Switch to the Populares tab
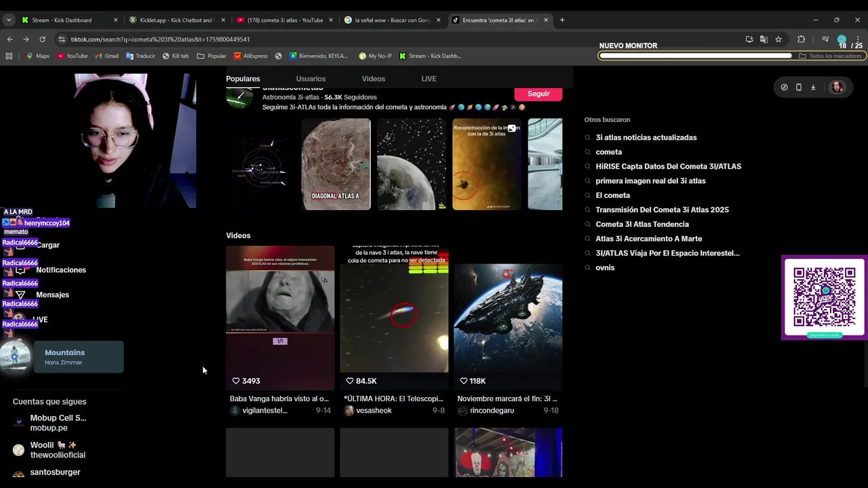Image resolution: width=868 pixels, height=488 pixels. tap(243, 79)
